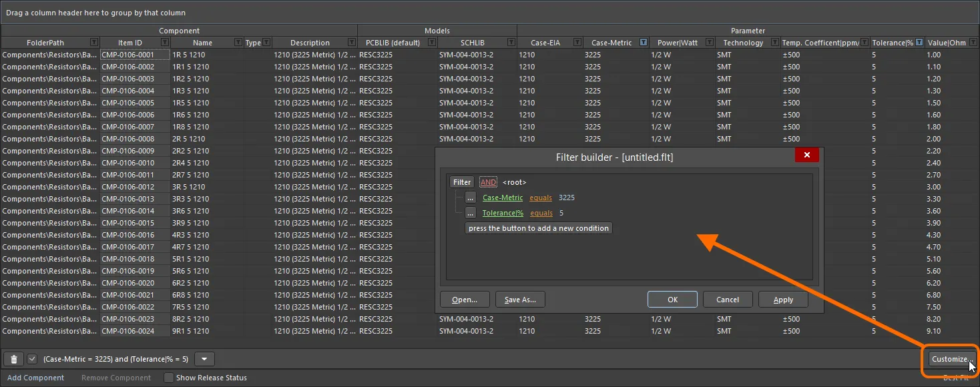Viewport: 980px width, 387px height.
Task: Expand the recent filters dropdown arrow
Action: click(x=204, y=359)
